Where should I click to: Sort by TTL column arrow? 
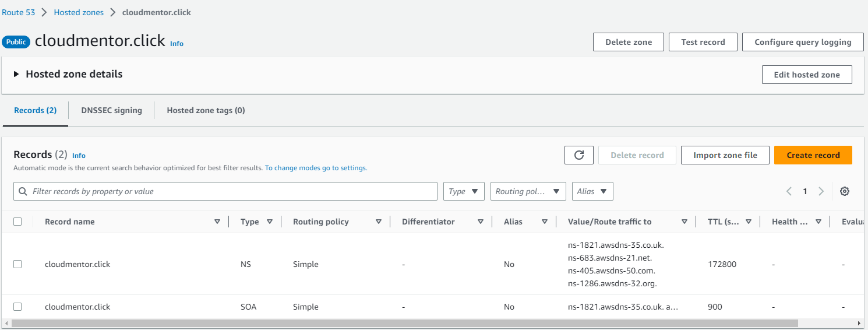click(x=749, y=222)
